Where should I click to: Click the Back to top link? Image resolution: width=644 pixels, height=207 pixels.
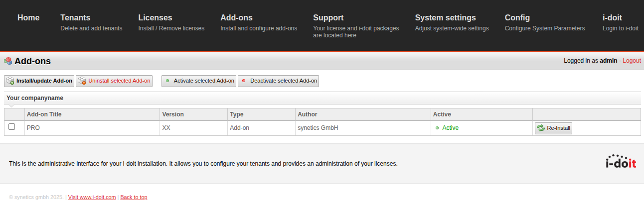[x=134, y=197]
